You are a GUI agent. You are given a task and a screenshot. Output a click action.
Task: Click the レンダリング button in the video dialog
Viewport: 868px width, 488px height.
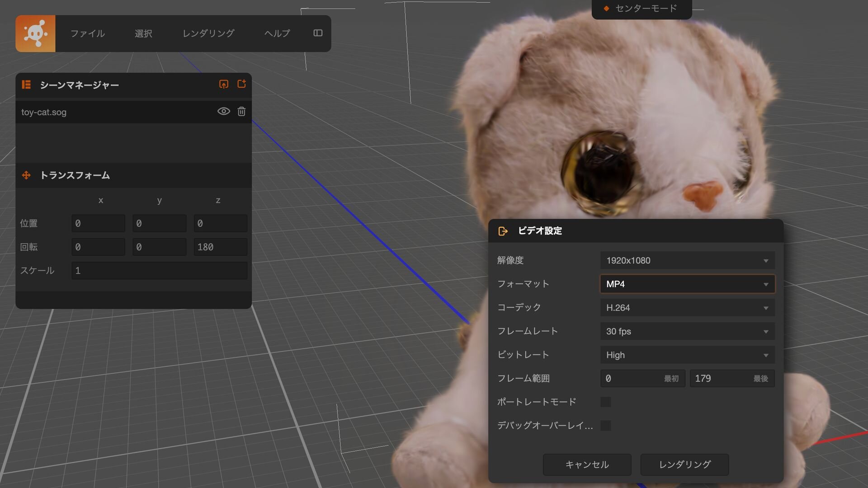(684, 465)
